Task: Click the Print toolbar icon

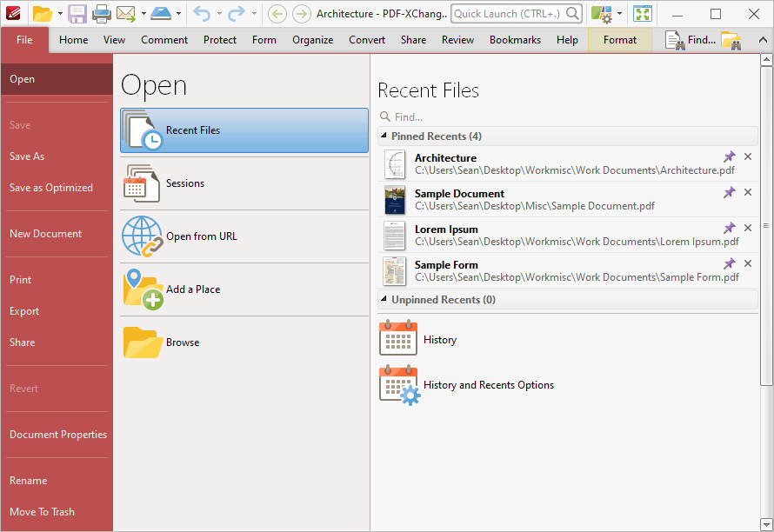Action: [x=103, y=14]
